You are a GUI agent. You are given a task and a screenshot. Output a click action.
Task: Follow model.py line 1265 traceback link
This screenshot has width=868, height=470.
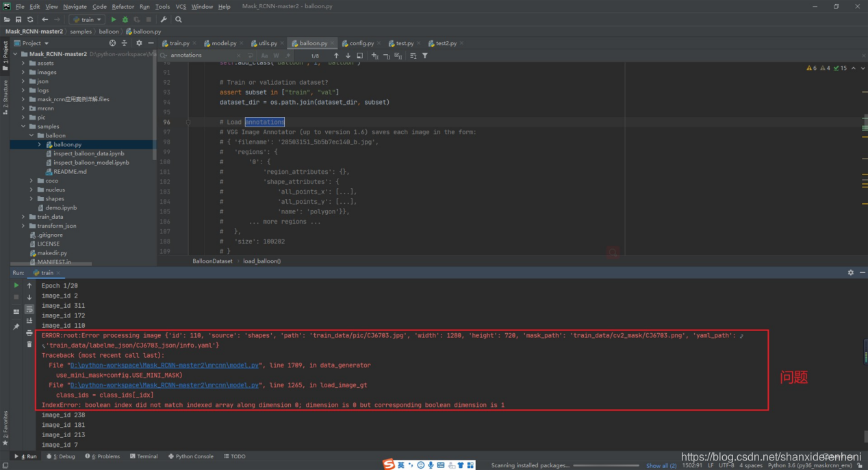tap(165, 385)
